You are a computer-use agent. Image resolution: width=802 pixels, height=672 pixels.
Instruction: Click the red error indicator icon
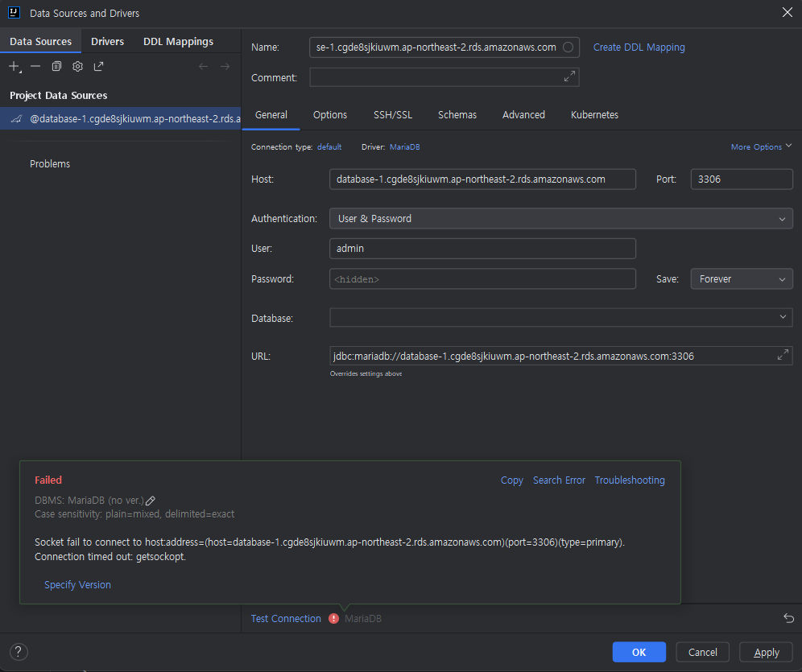333,618
